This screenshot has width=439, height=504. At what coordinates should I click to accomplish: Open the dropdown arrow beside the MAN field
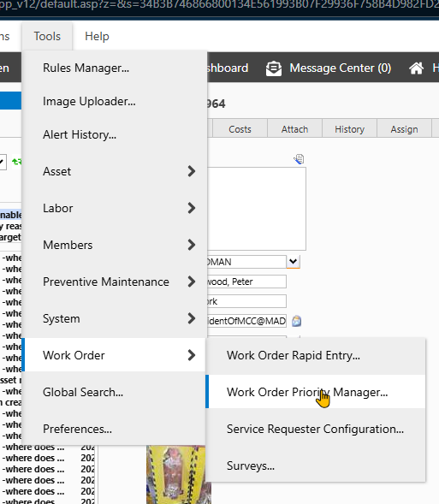click(x=294, y=262)
